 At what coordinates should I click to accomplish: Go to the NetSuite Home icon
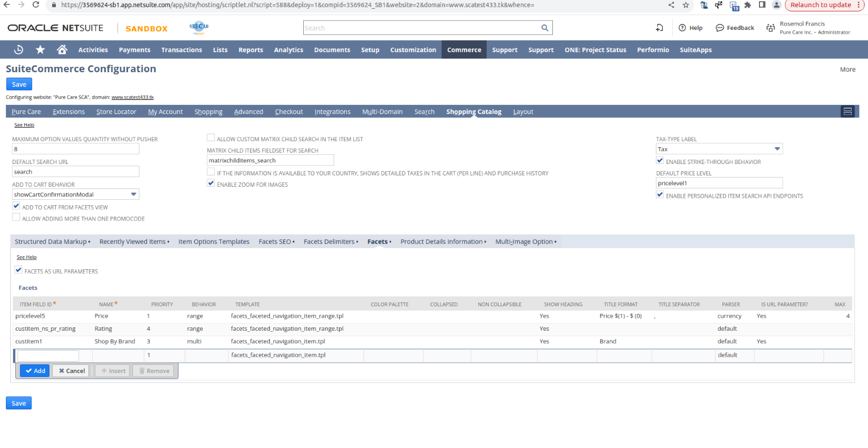pos(62,49)
